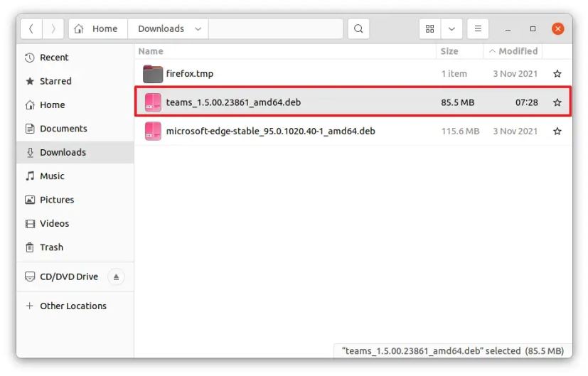Star the microsoft-edge-stable deb file
The width and height of the screenshot is (588, 376).
[557, 131]
